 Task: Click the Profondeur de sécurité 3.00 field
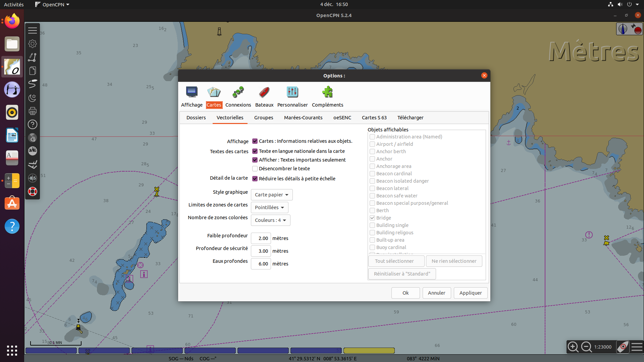261,251
